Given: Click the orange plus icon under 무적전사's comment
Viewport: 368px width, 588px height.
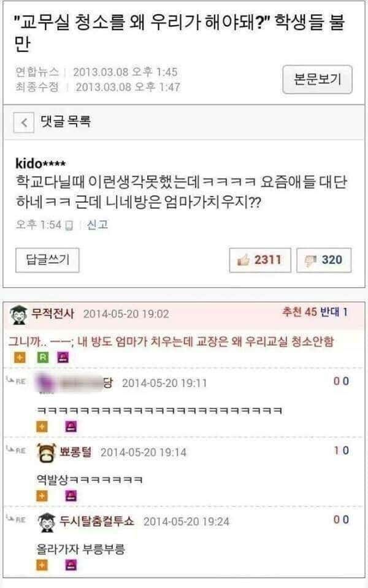Looking at the screenshot, I should click(20, 357).
